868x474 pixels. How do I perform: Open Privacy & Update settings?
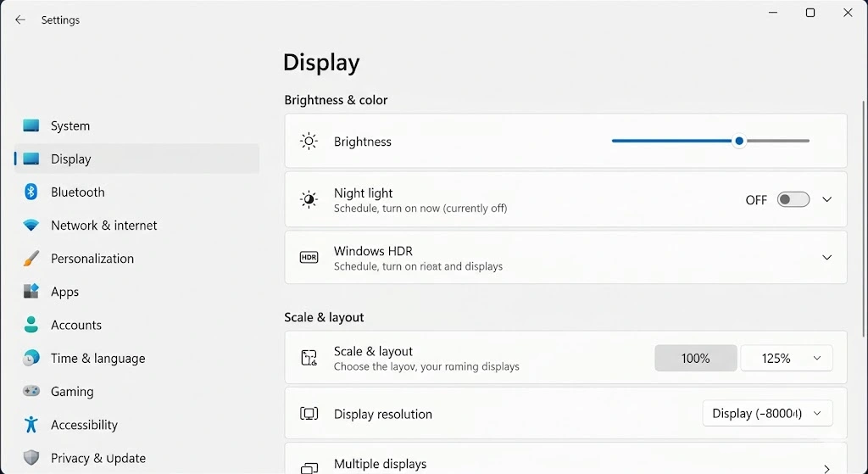point(136,458)
